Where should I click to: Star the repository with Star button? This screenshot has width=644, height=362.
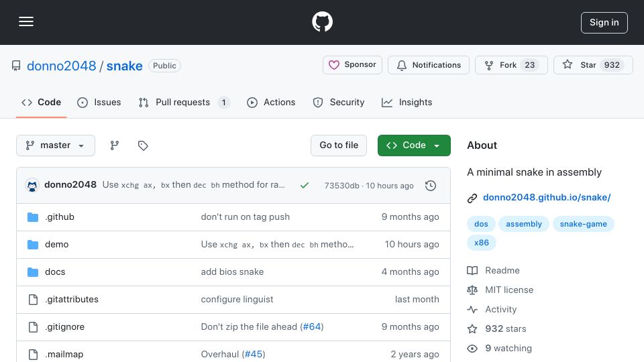pyautogui.click(x=593, y=65)
